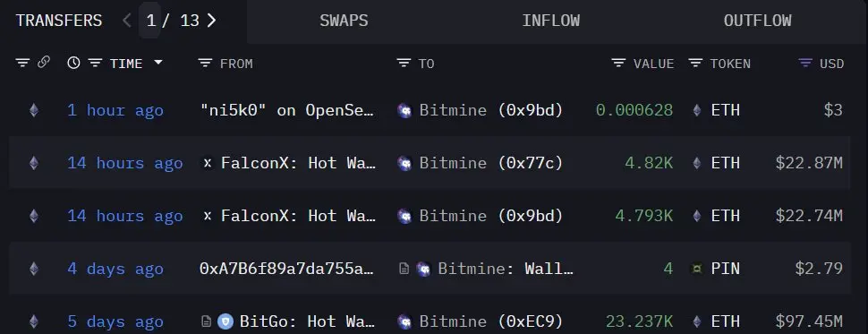This screenshot has width=868, height=334.
Task: Open the TOKEN column filter icon
Action: (695, 64)
